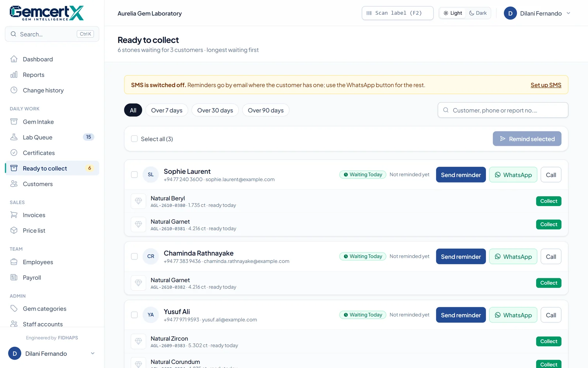Click the SL avatar for Sophie Laurent

click(x=151, y=175)
